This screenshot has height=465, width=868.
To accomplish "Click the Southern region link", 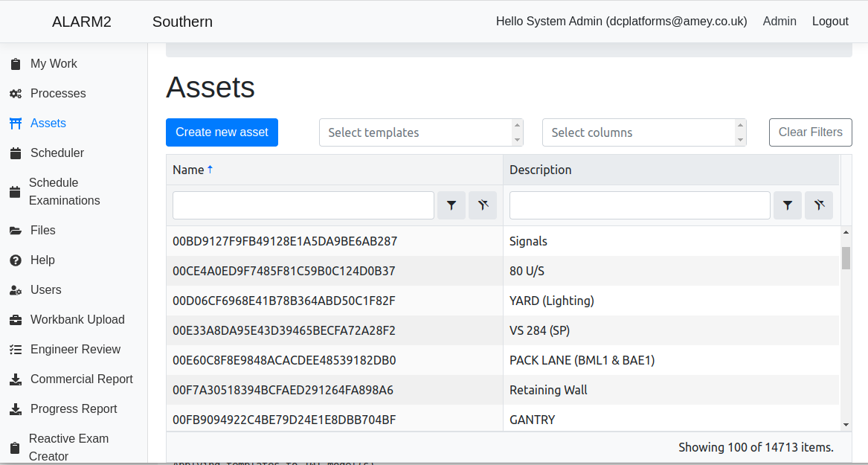I will coord(182,22).
